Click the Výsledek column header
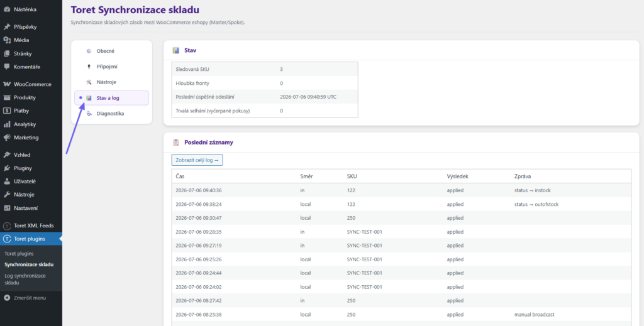The width and height of the screenshot is (644, 326). click(458, 176)
